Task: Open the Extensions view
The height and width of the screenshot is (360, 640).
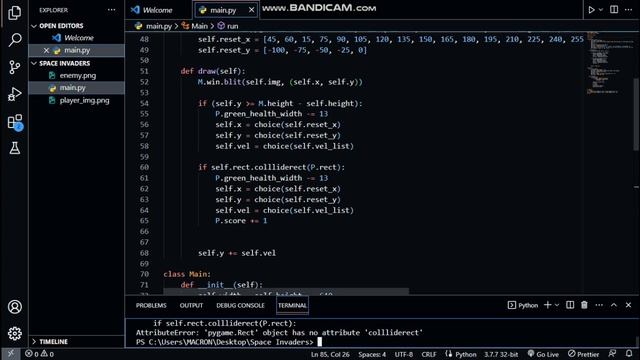Action: tap(15, 122)
